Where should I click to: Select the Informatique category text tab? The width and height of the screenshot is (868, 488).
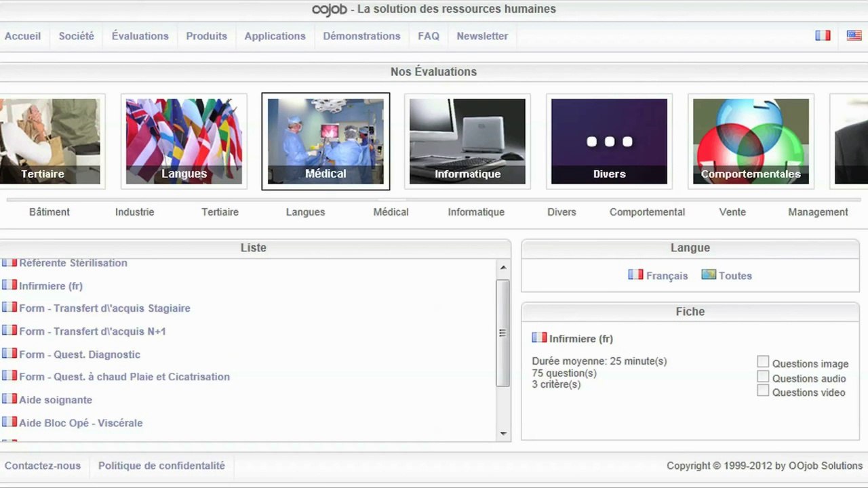[476, 212]
